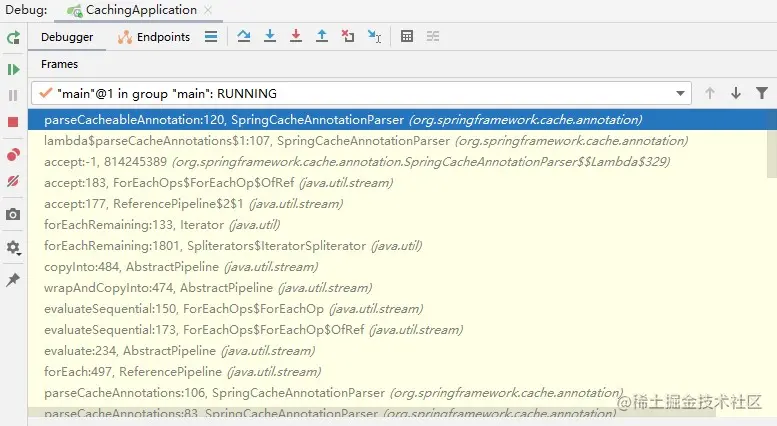The height and width of the screenshot is (426, 777).
Task: Open the main thread dropdown
Action: 361,93
